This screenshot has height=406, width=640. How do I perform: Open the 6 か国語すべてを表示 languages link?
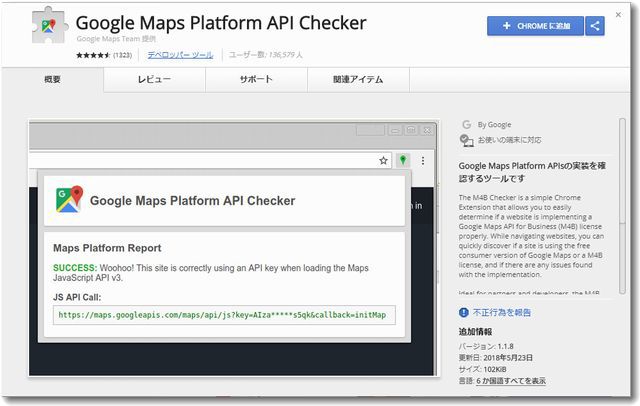tap(511, 381)
